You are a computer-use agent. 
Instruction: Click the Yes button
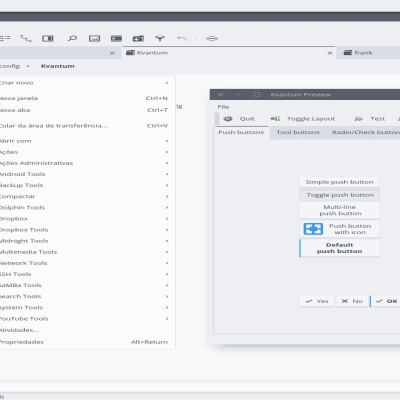point(317,301)
